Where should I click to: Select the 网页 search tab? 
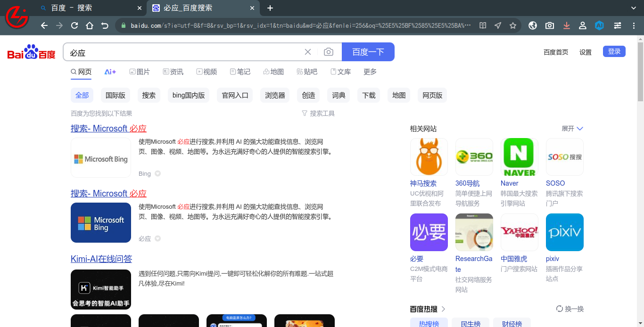pos(81,72)
